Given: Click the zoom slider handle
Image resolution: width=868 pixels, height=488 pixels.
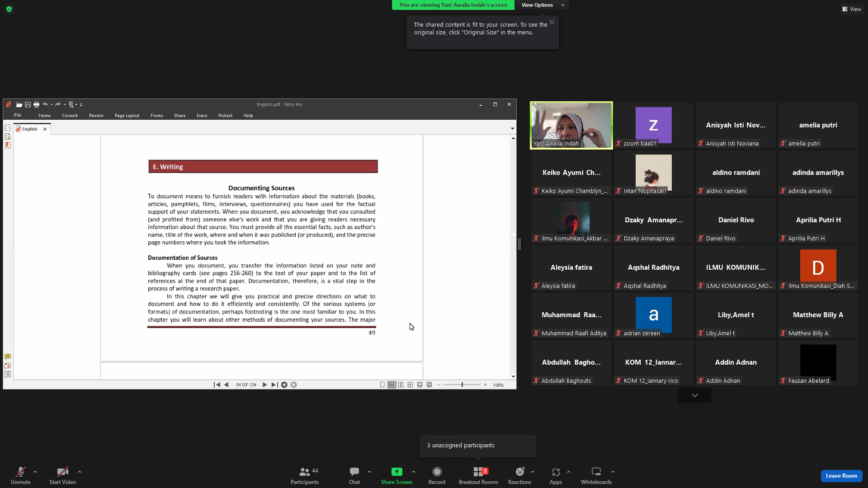Looking at the screenshot, I should coord(462,385).
